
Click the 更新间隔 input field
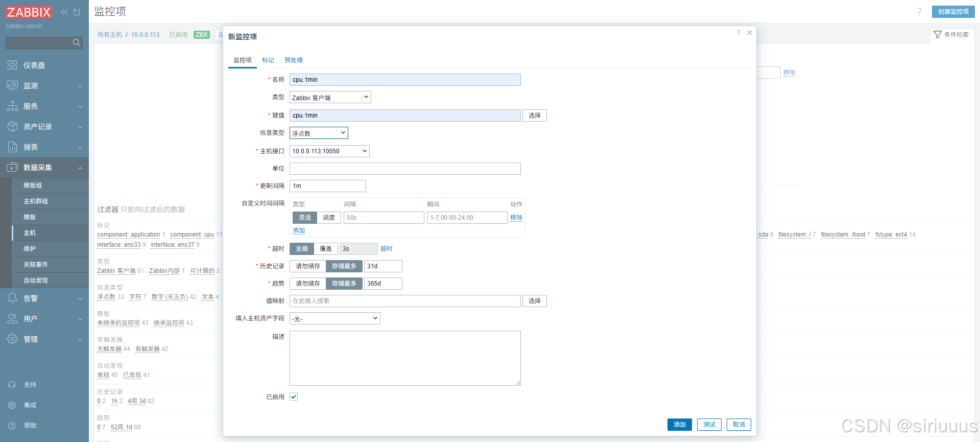328,186
